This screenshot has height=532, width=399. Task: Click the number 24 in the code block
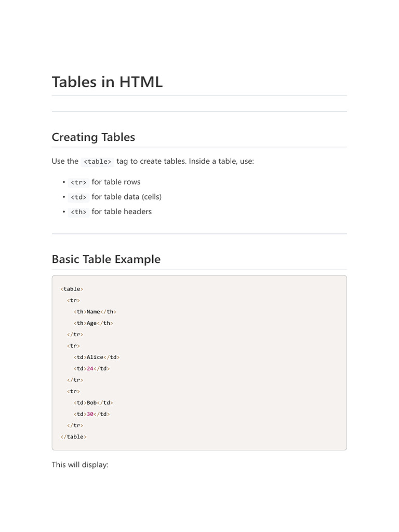(x=90, y=369)
